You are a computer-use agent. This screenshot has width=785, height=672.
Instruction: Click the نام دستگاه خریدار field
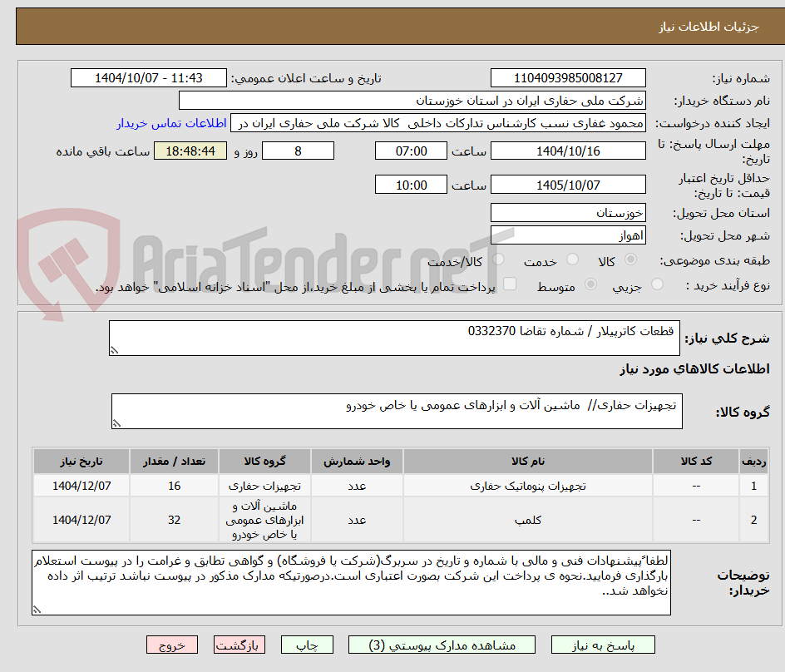(x=412, y=101)
